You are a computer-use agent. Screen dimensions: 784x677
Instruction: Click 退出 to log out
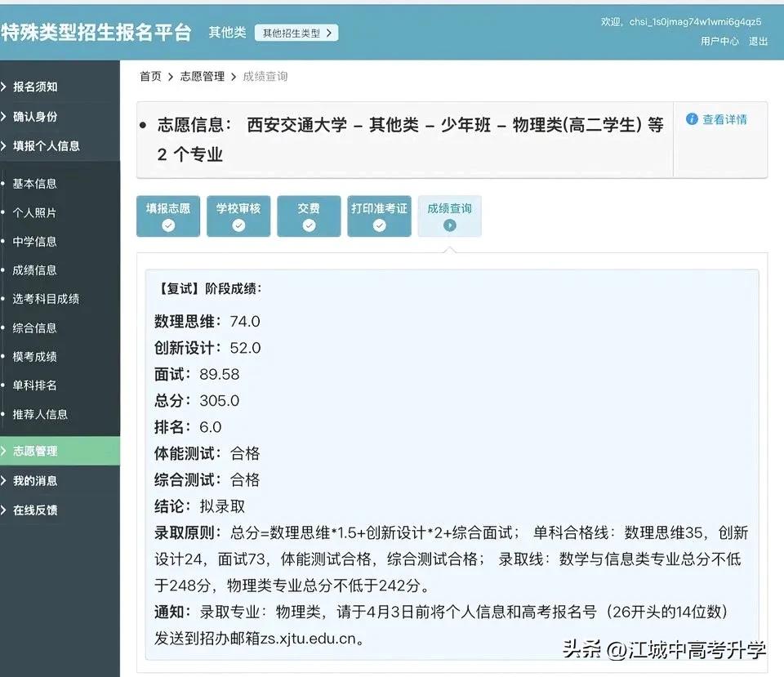(x=758, y=41)
